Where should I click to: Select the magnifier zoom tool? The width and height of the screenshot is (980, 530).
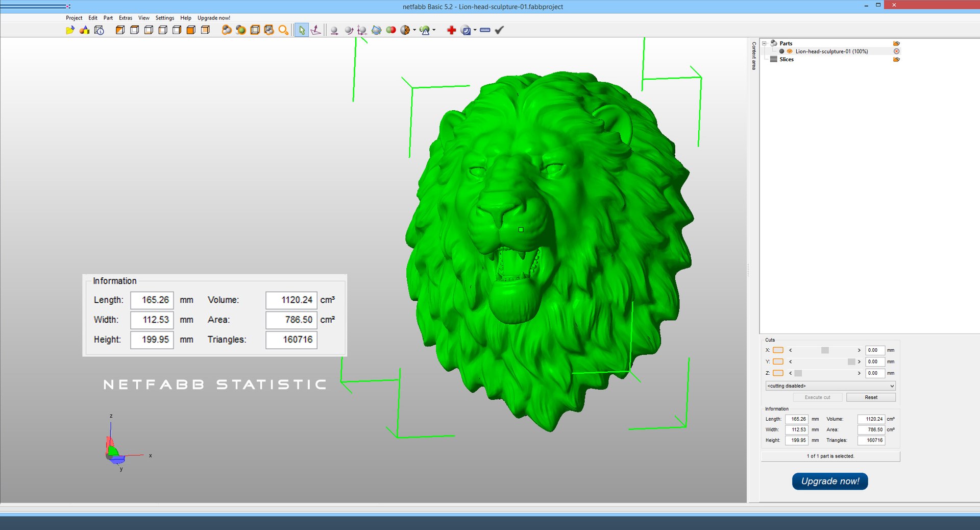point(283,30)
